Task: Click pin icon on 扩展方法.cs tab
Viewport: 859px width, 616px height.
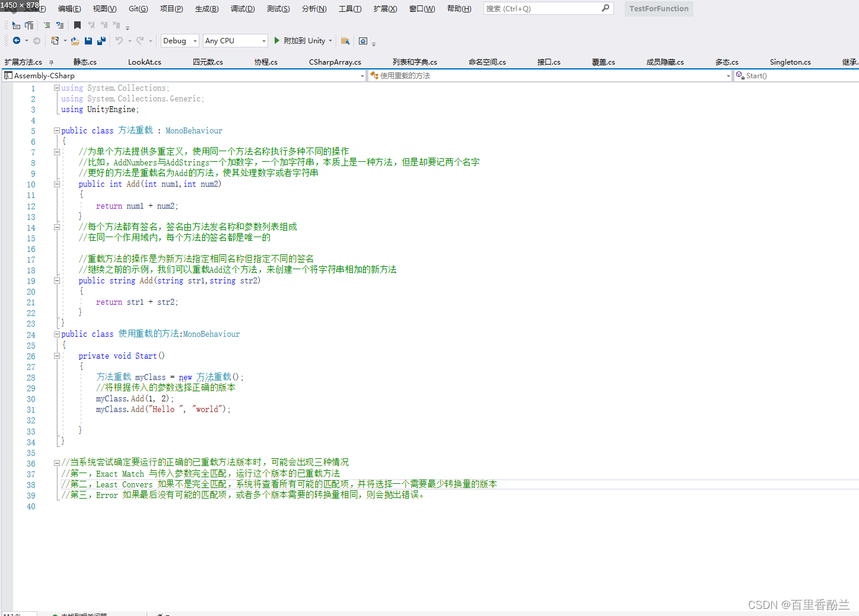Action: pos(51,62)
